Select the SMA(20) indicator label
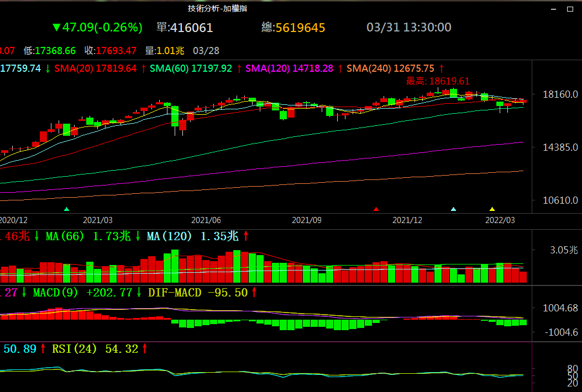The width and height of the screenshot is (582, 392). [x=75, y=68]
